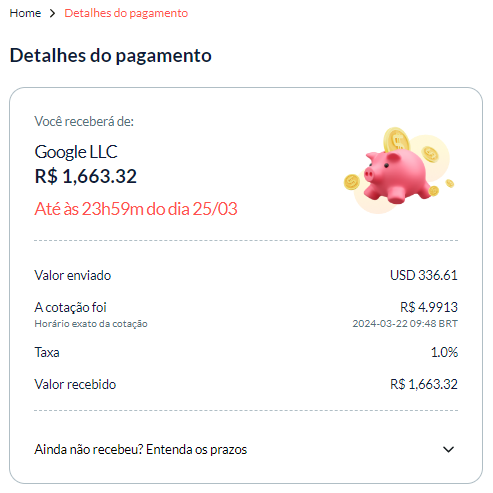493x493 pixels.
Task: Click the R$ 1,663.32 headline amount
Action: click(x=86, y=176)
